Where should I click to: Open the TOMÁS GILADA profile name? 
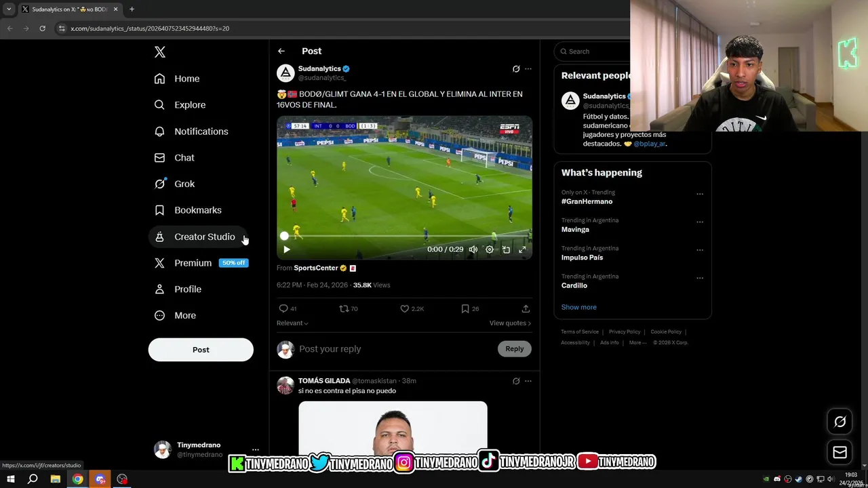tap(324, 381)
